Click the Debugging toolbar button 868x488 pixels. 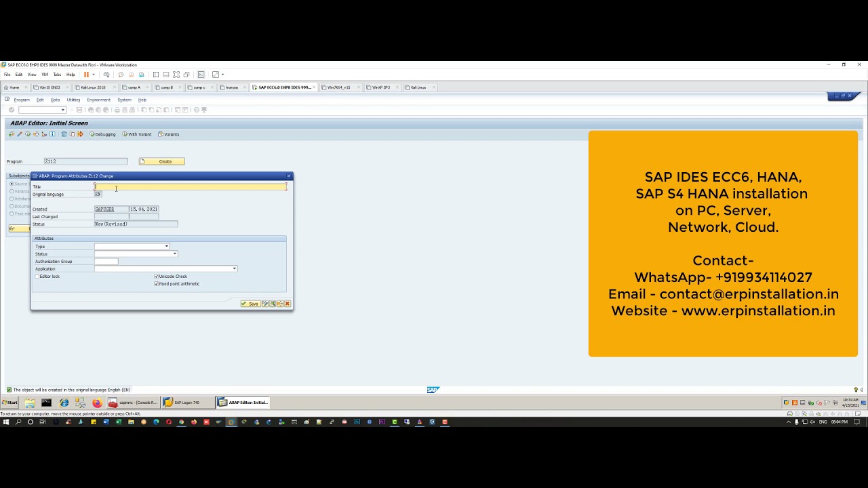point(102,134)
